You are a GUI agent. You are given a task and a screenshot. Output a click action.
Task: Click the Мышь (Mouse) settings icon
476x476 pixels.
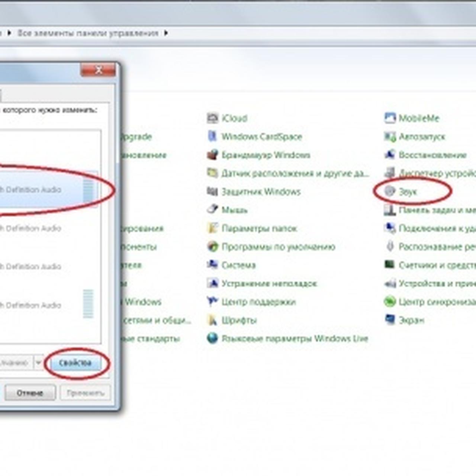tap(212, 210)
